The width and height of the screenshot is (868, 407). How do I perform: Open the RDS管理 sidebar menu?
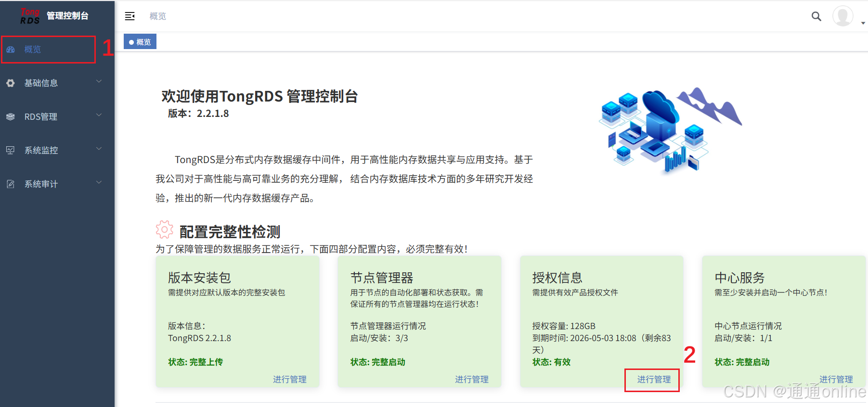point(57,117)
